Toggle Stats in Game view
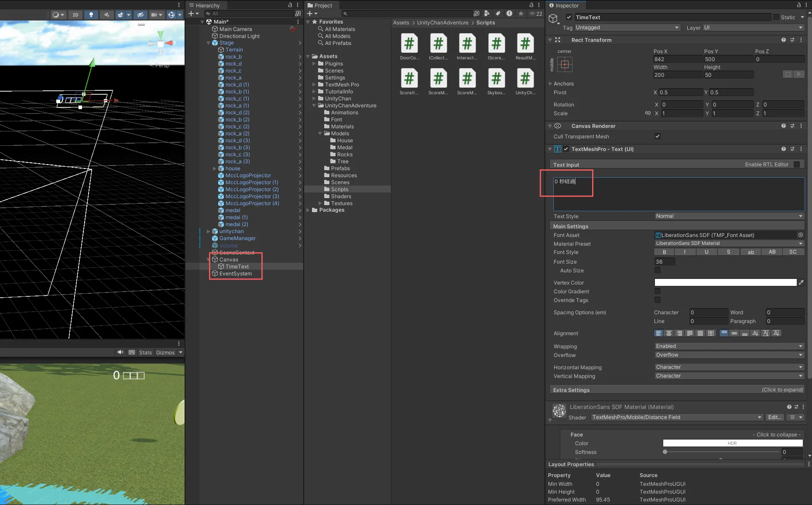Viewport: 812px width, 505px height. pos(145,352)
